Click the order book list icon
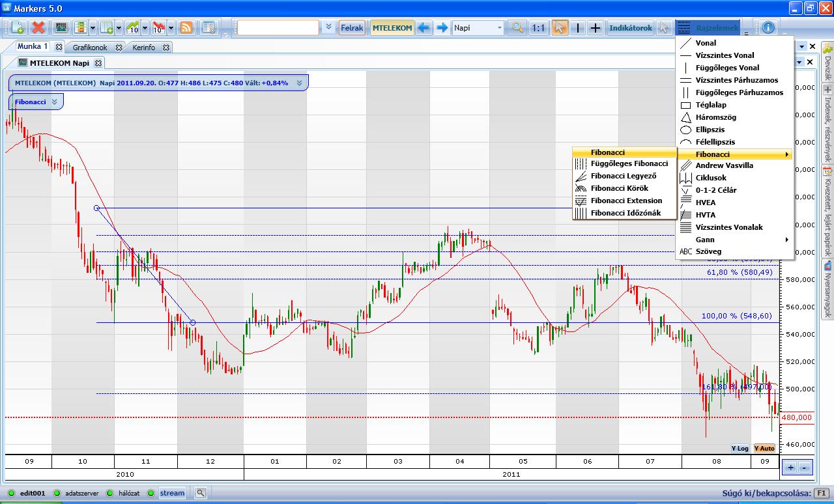 pos(81,28)
